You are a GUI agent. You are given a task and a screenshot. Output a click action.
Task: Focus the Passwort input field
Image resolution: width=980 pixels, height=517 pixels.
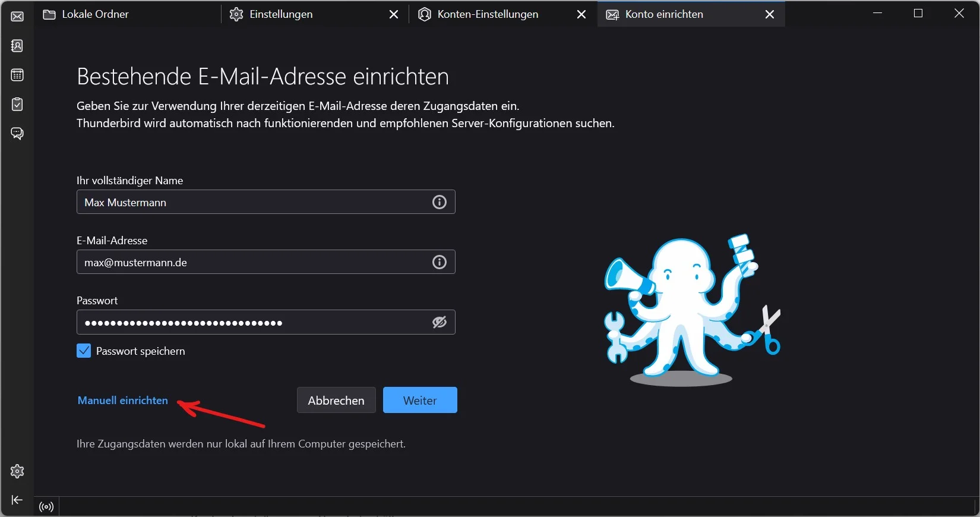[x=265, y=322]
